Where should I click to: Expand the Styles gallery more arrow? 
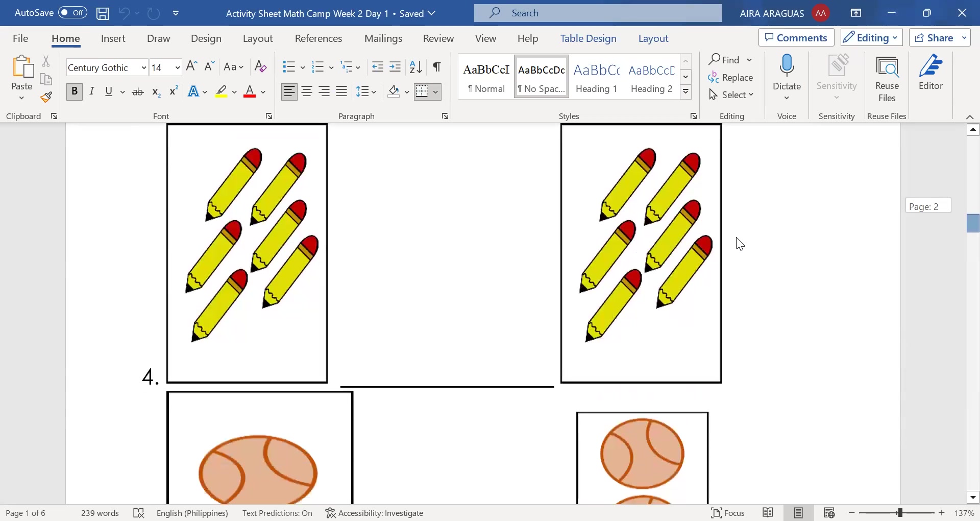[x=686, y=92]
